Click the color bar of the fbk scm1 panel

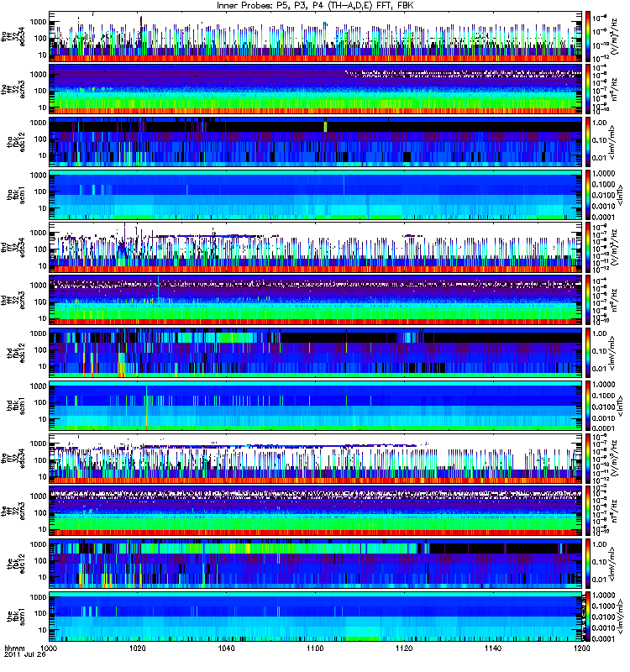coord(589,617)
